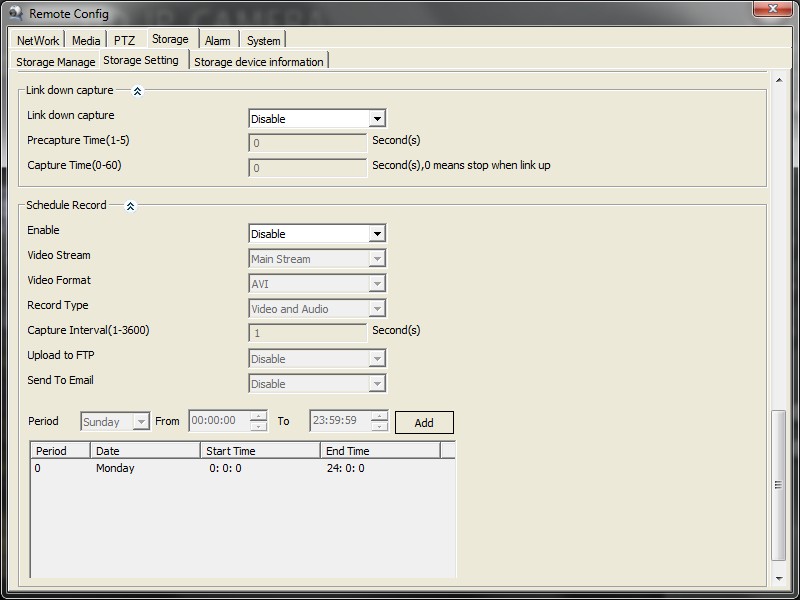Open the Storage Manage sub-tab
Image resolution: width=800 pixels, height=600 pixels.
coord(56,62)
